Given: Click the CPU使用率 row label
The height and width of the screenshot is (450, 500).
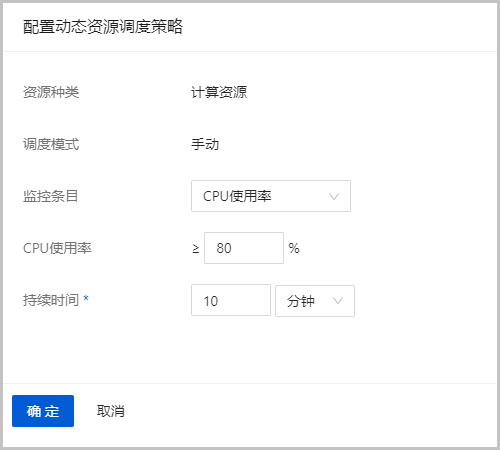Looking at the screenshot, I should (57, 248).
